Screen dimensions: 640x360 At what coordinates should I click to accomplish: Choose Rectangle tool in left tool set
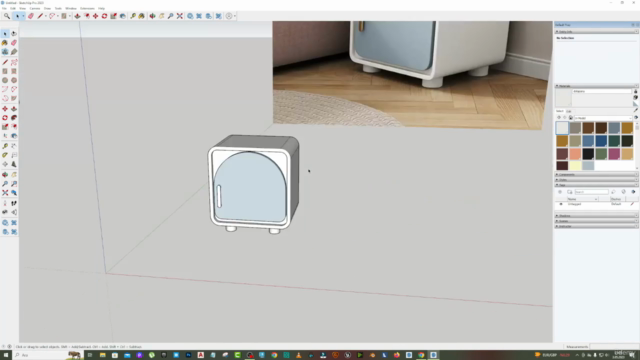click(5, 71)
